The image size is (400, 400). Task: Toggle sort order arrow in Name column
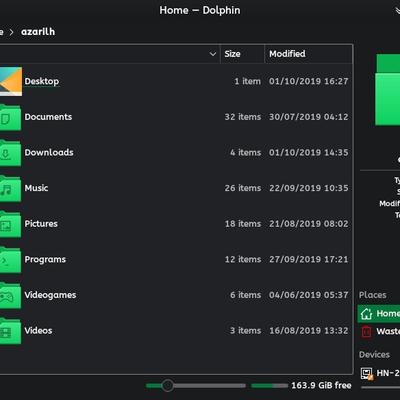(x=213, y=54)
